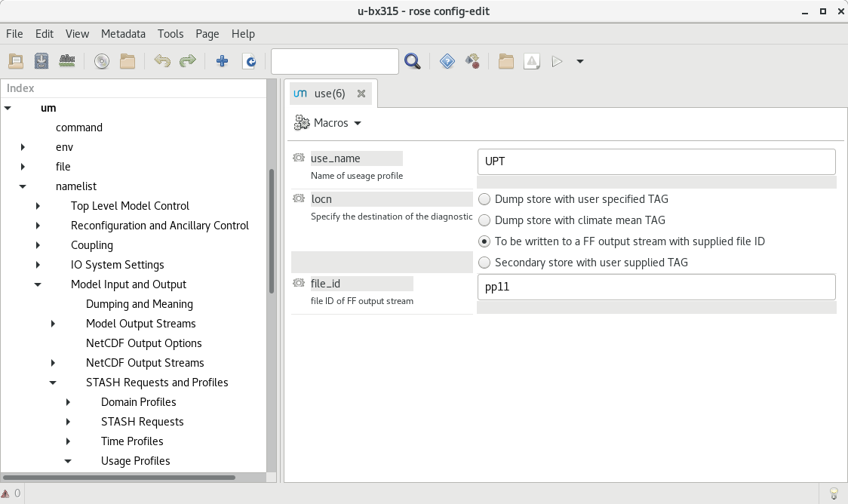Screen dimensions: 848x504
Task: Click the Revert page icon
Action: 249,61
